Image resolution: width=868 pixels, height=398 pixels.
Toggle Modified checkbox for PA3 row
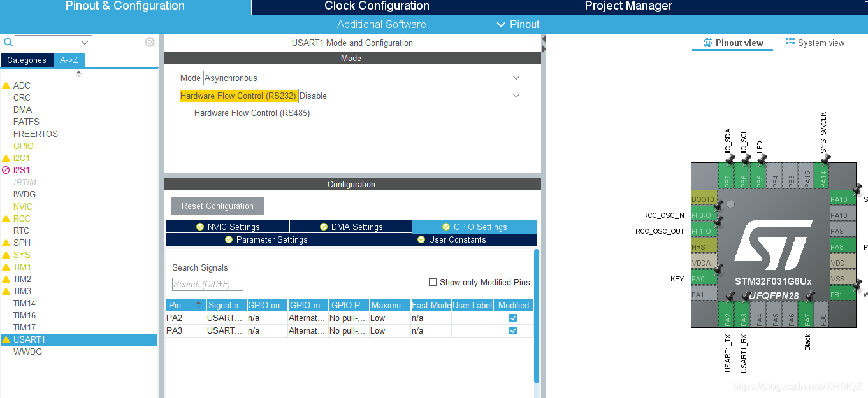(x=513, y=330)
